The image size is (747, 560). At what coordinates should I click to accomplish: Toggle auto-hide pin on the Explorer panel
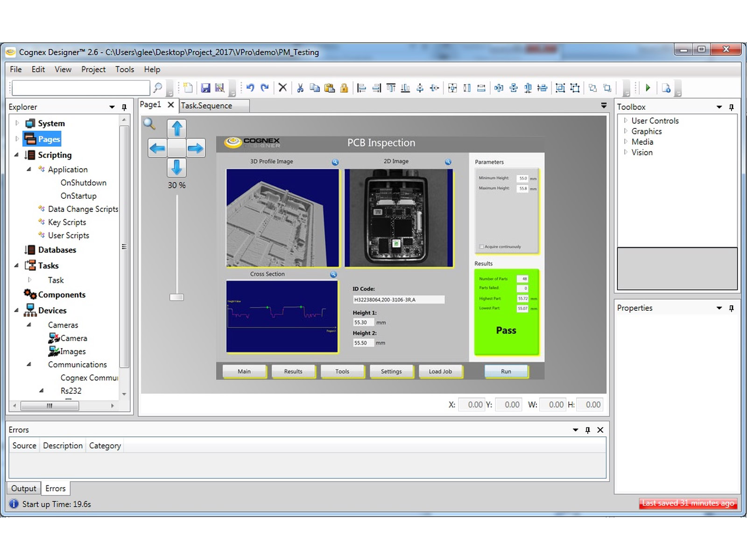coord(123,107)
